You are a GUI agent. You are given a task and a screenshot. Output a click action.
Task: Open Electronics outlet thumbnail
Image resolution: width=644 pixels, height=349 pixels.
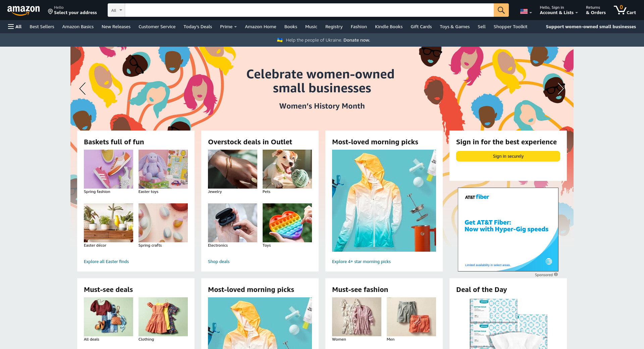click(232, 223)
